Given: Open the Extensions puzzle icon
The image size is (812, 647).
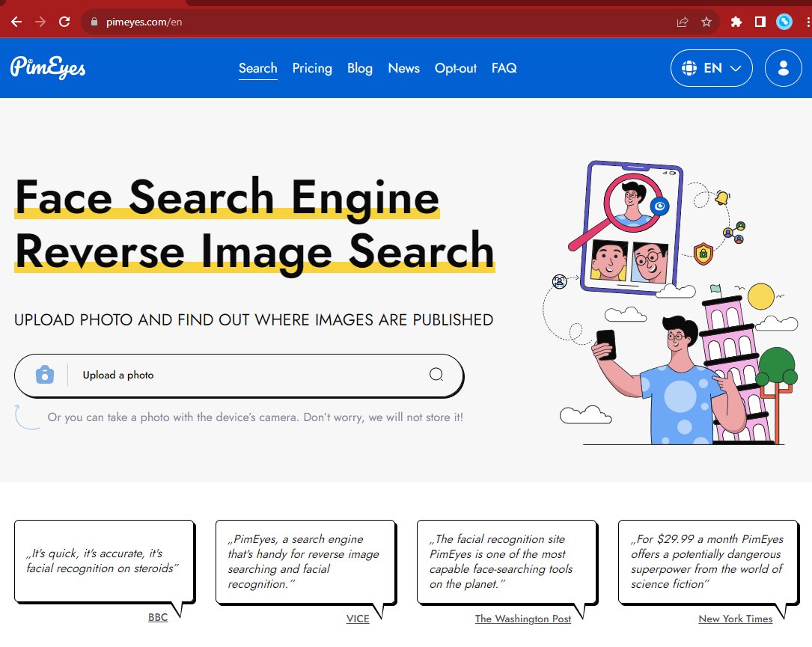Looking at the screenshot, I should [736, 22].
